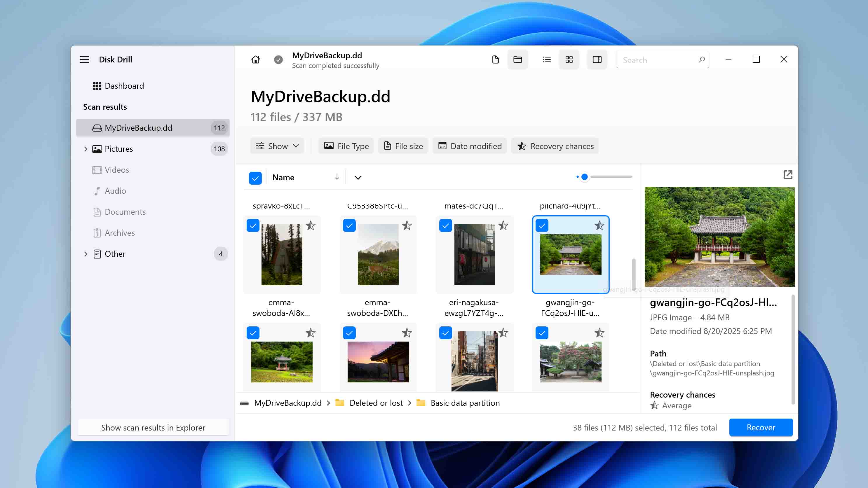The image size is (868, 488).
Task: Switch to grid view
Action: 569,59
